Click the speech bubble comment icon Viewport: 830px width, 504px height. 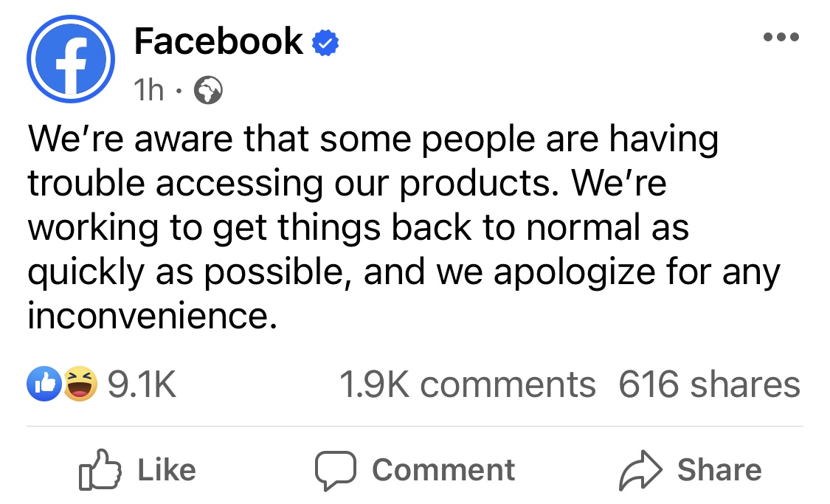(336, 471)
